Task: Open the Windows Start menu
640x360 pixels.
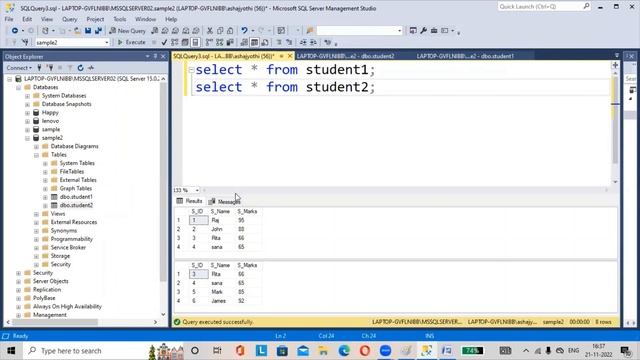Action: 11,351
